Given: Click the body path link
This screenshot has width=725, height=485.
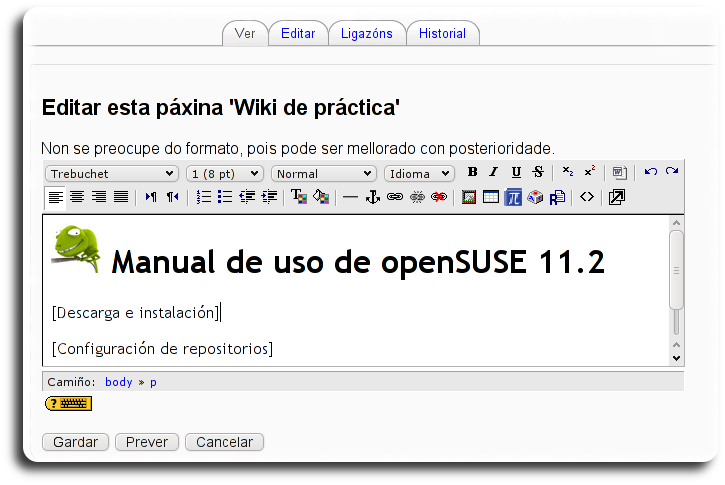Looking at the screenshot, I should click(119, 382).
